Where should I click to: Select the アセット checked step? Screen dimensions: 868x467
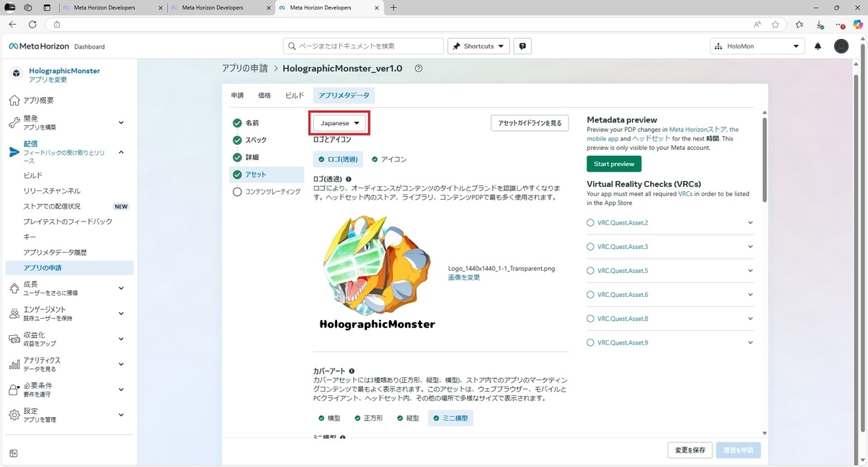click(x=267, y=174)
